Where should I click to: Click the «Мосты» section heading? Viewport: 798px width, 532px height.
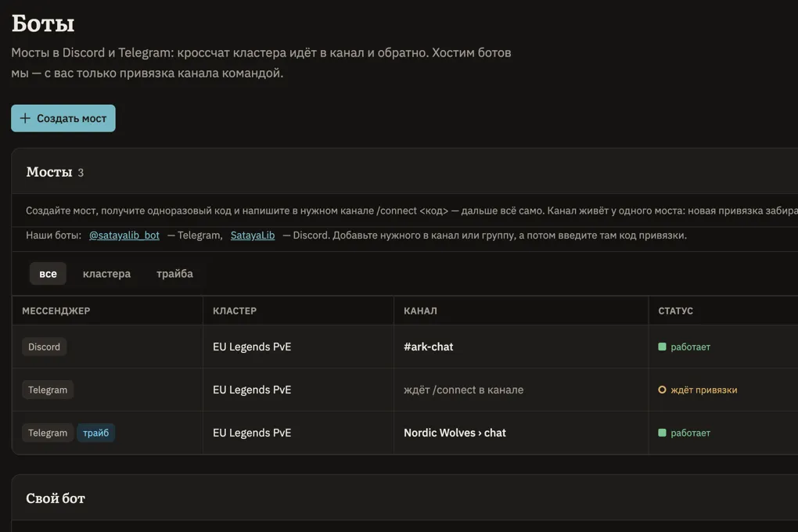pyautogui.click(x=49, y=172)
